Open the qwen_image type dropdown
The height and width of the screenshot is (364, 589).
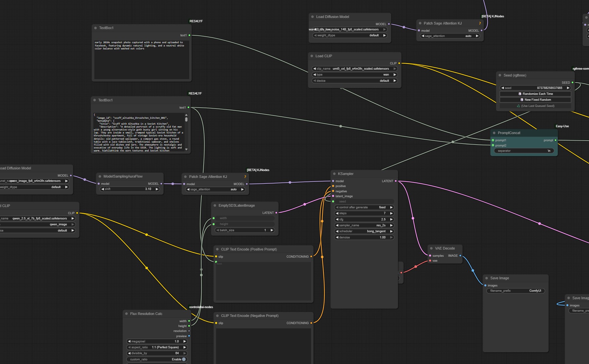(37, 224)
